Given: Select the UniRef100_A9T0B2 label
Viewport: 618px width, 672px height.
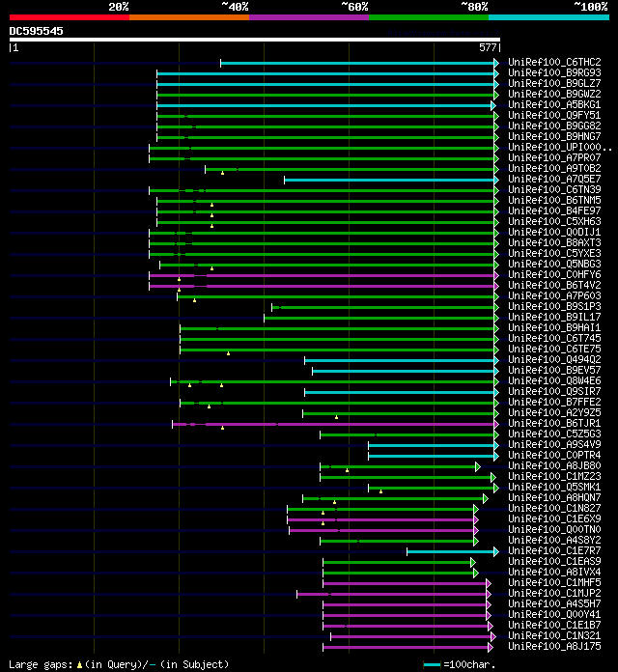Looking at the screenshot, I should (x=554, y=168).
